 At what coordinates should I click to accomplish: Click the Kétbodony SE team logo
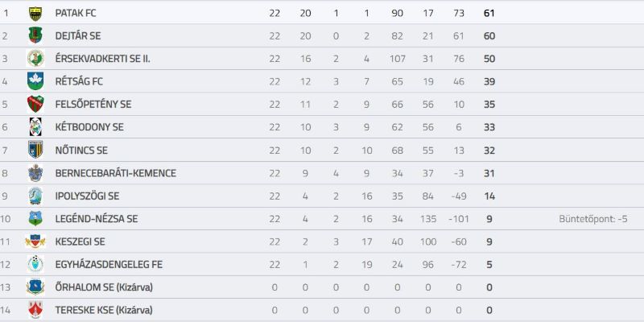coord(35,127)
